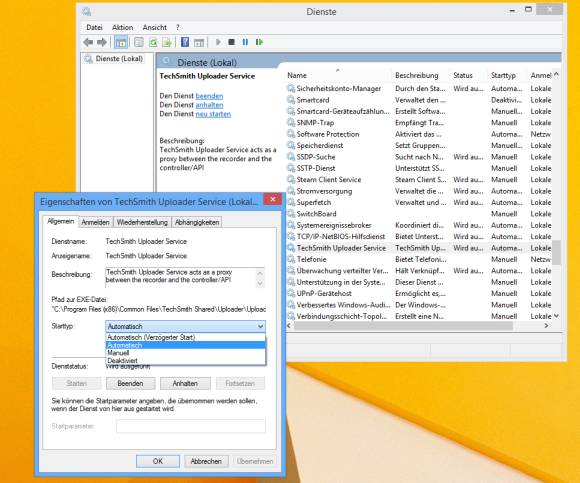Switch to the Allgemein tab
This screenshot has width=580, height=483.
tap(61, 221)
